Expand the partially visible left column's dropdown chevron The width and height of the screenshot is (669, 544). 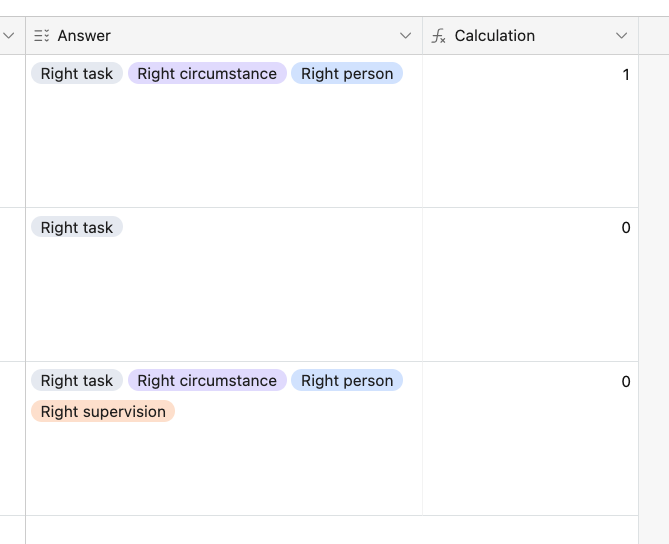pyautogui.click(x=9, y=36)
